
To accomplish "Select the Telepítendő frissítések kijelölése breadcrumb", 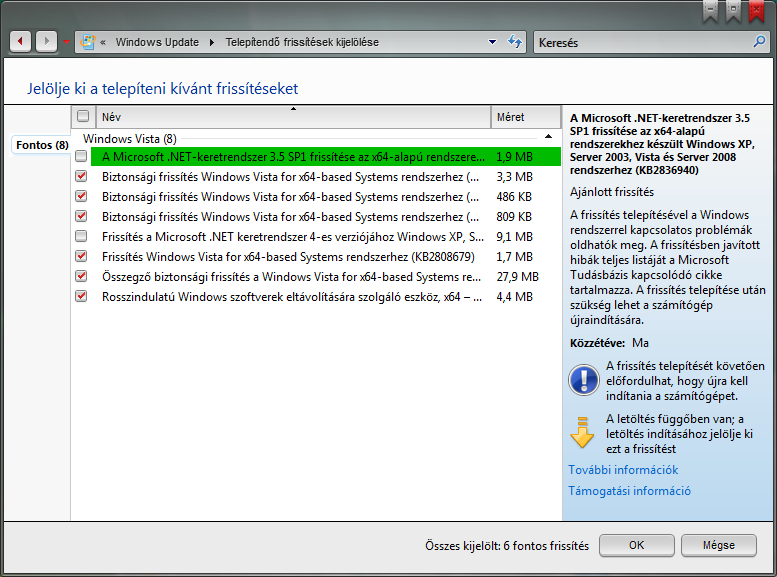I will 302,43.
